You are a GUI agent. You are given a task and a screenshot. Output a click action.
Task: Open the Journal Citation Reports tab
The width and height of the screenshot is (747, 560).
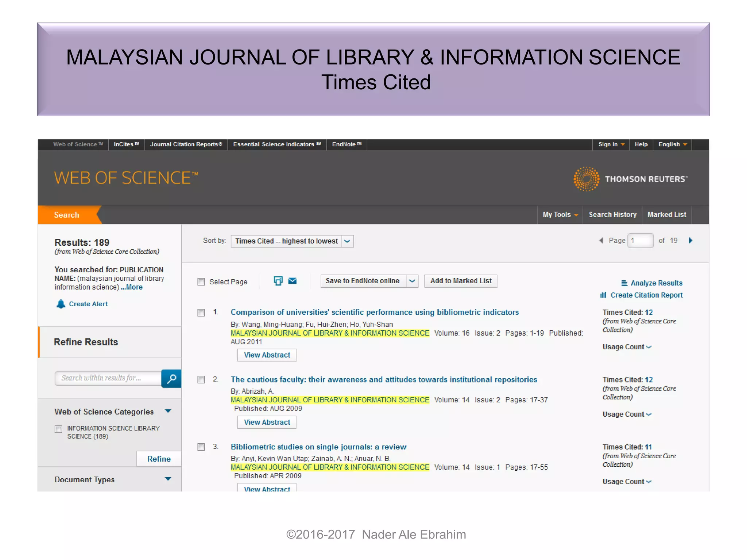click(186, 144)
